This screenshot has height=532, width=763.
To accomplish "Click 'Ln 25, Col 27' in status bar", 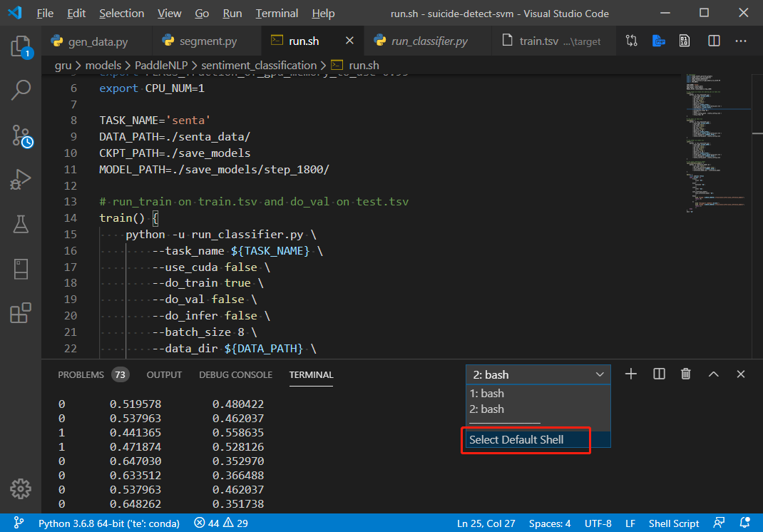I will point(486,523).
